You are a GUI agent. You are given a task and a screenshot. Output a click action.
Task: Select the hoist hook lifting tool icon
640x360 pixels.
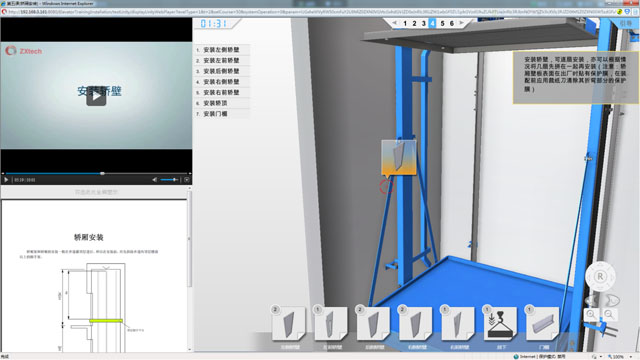[x=500, y=324]
